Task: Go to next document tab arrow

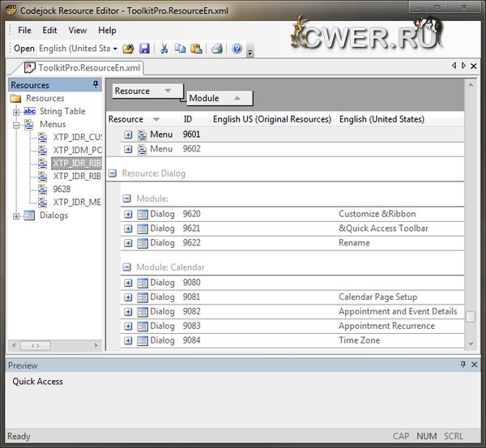Action: (463, 66)
